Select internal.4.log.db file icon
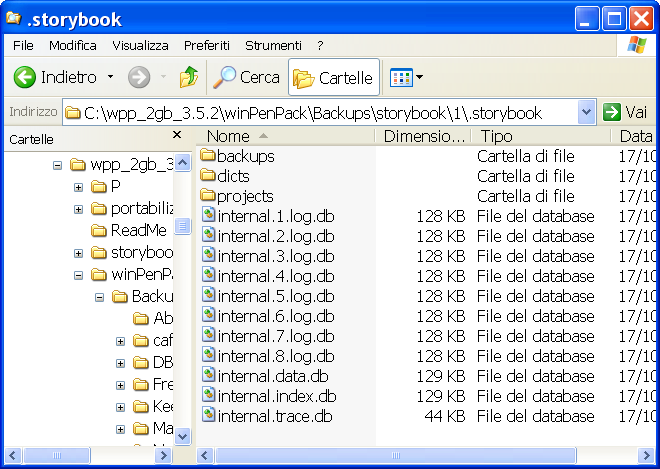Viewport: 660px width, 469px height. (x=209, y=275)
